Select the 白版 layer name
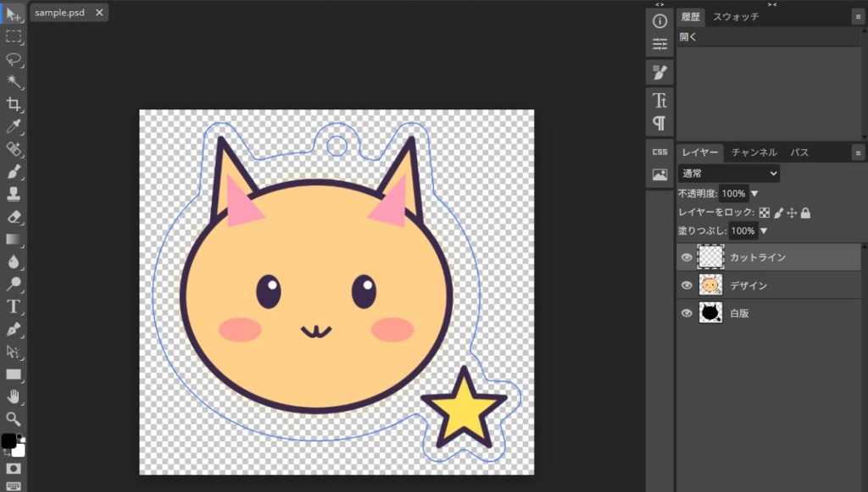The width and height of the screenshot is (868, 492). click(x=739, y=313)
